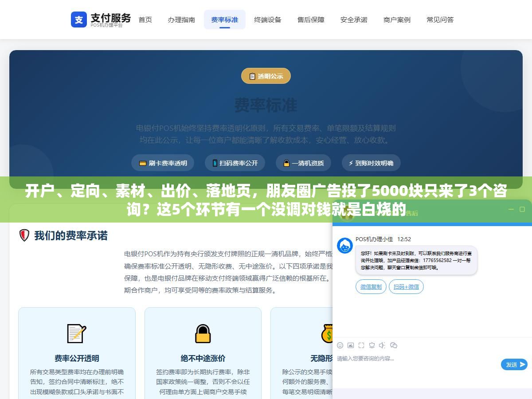Click the 刷卡费率透明 pill
The image size is (532, 399).
163,163
